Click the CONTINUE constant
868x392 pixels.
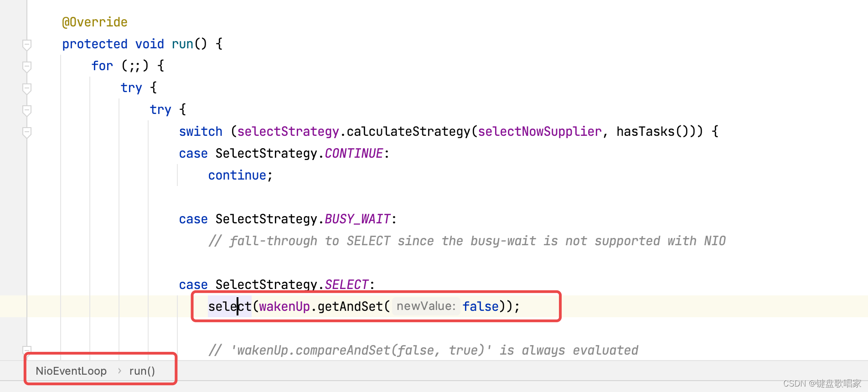(x=354, y=154)
